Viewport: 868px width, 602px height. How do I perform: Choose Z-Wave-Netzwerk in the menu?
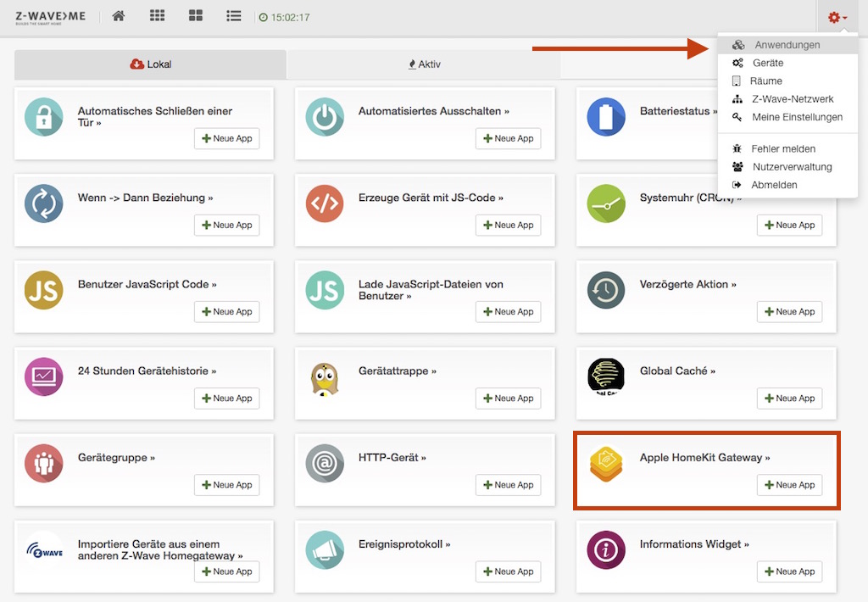793,99
